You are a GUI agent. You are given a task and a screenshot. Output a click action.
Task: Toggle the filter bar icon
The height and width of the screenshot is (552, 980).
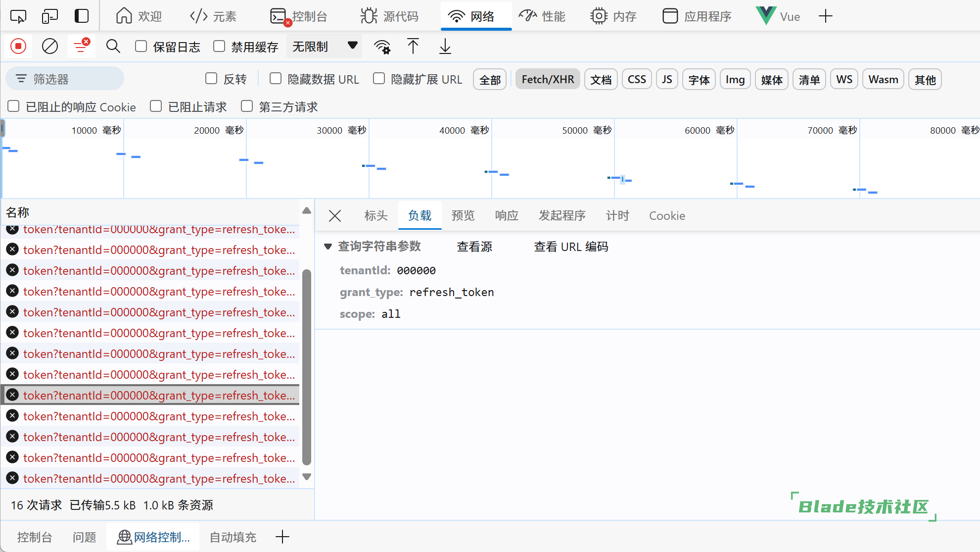coord(82,47)
